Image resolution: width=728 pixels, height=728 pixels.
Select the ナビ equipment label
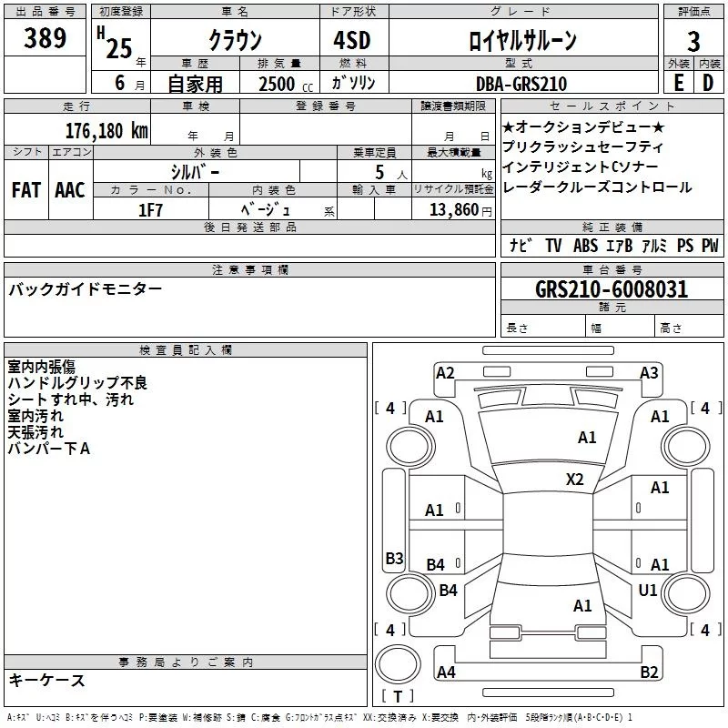521,246
